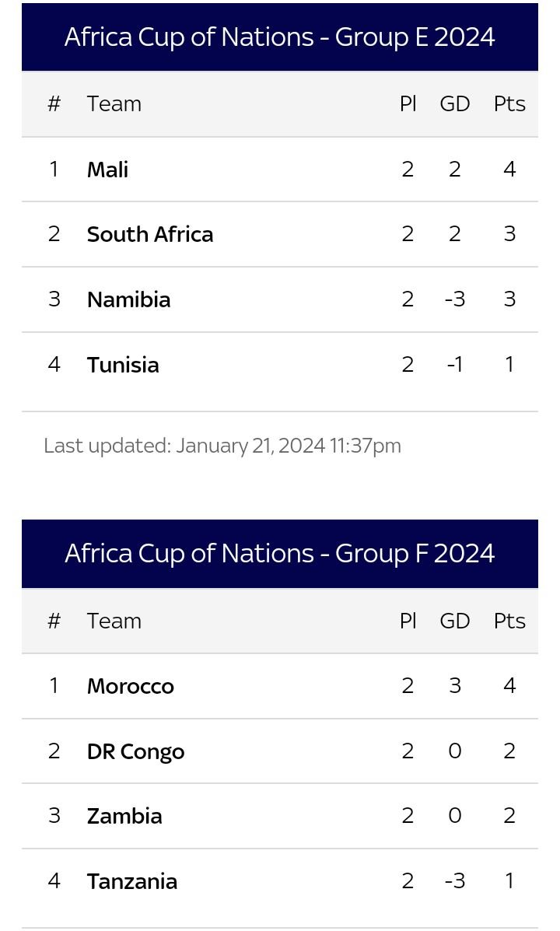Screen dimensions: 560x931
Task: Click Mali's points value of 4
Action: pyautogui.click(x=509, y=170)
